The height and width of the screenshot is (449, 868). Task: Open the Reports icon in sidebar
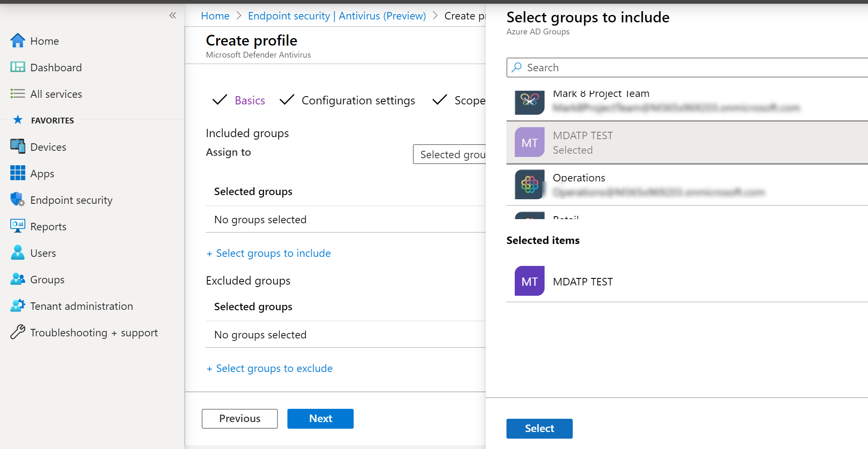click(17, 226)
